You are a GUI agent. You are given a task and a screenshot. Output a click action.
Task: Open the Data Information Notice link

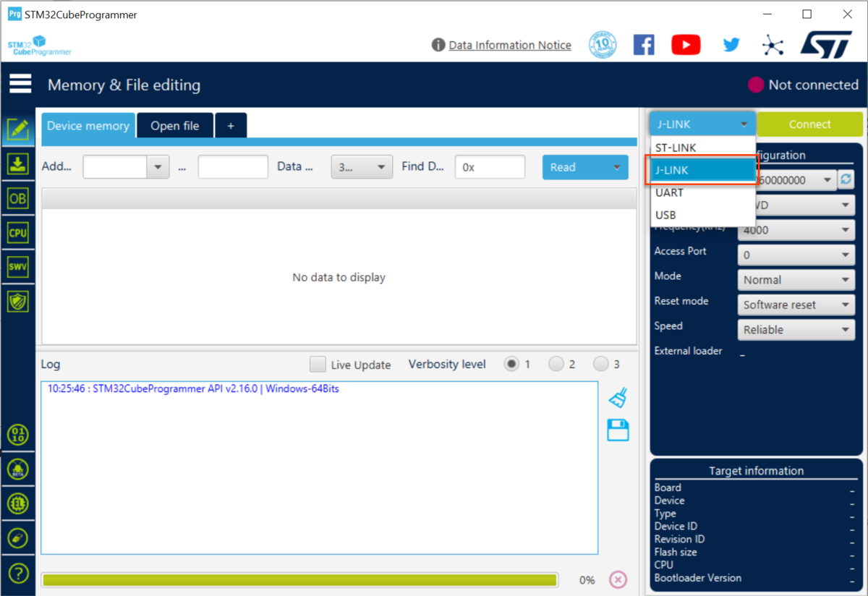(x=510, y=44)
